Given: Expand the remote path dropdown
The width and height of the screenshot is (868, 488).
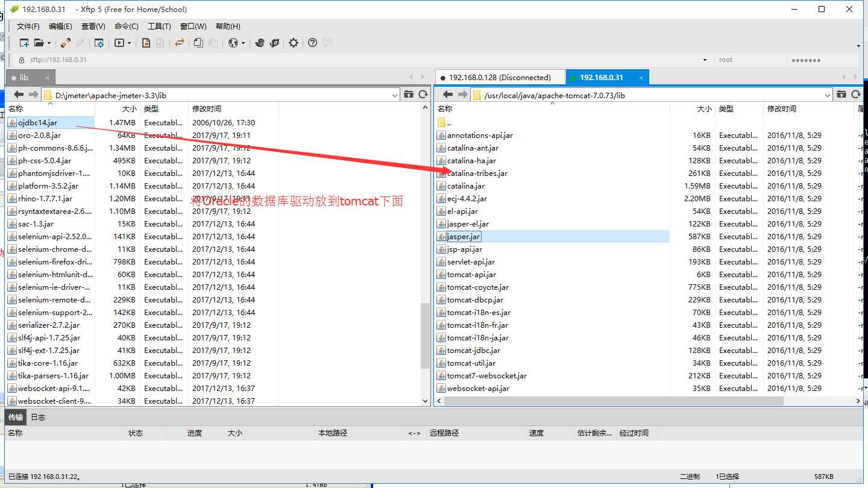Looking at the screenshot, I should click(x=828, y=95).
